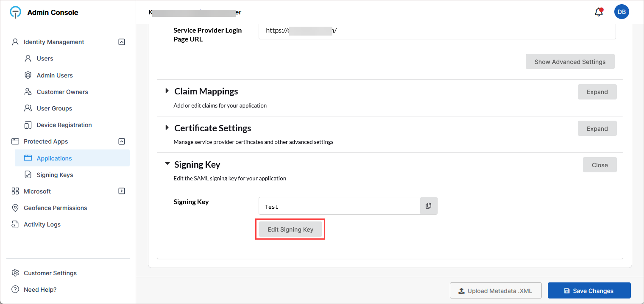Collapse the Signing Key disclosure triangle
This screenshot has width=644, height=304.
pos(167,164)
